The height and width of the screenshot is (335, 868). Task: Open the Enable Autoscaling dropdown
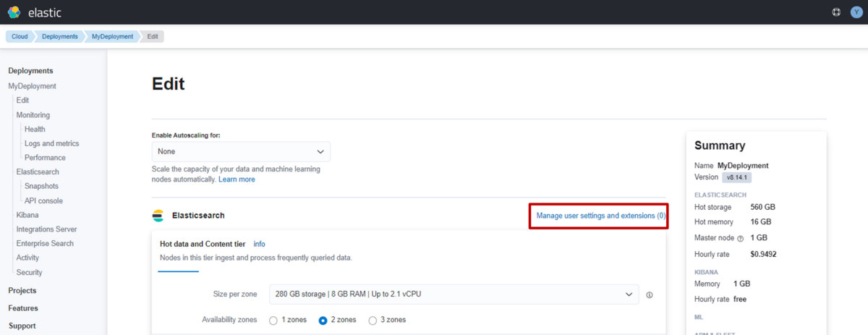pos(241,151)
